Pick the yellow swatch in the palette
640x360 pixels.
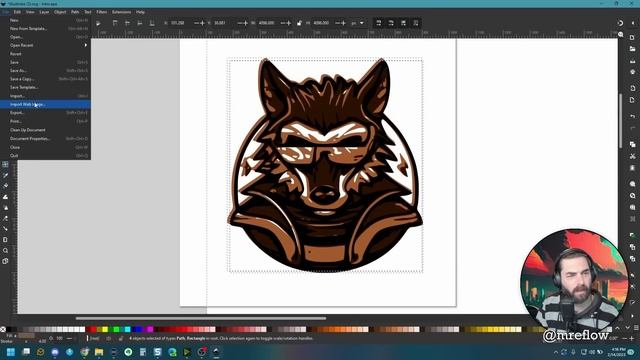pos(105,329)
